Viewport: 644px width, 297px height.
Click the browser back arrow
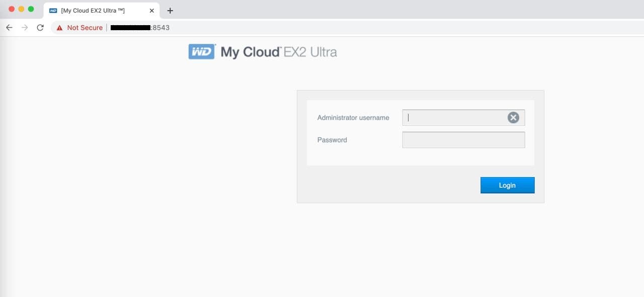click(x=9, y=28)
